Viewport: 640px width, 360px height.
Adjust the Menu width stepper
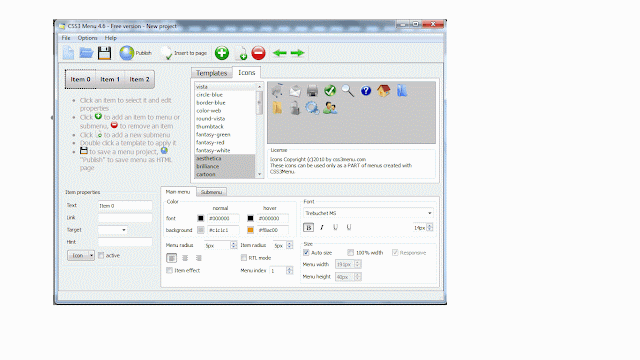[x=358, y=264]
